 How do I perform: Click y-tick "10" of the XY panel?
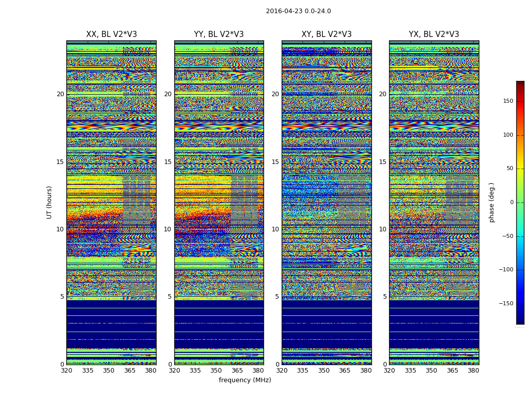pyautogui.click(x=276, y=229)
